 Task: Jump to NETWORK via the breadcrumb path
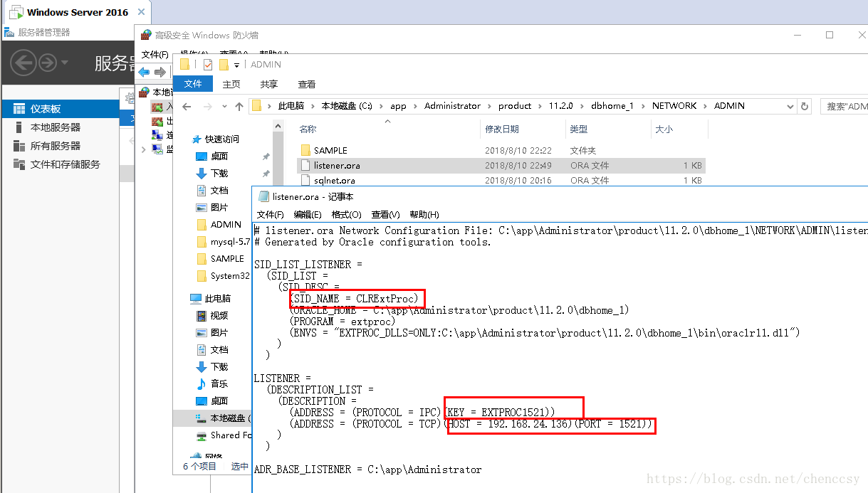coord(674,105)
